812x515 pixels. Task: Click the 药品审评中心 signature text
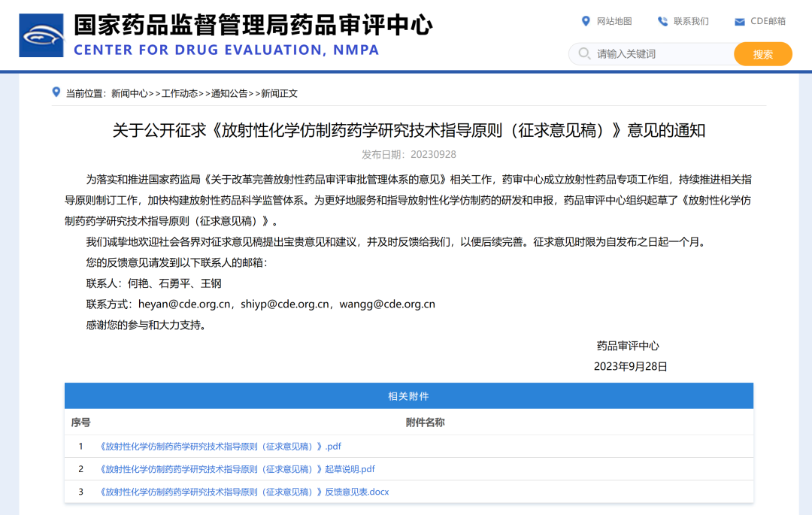tap(628, 346)
